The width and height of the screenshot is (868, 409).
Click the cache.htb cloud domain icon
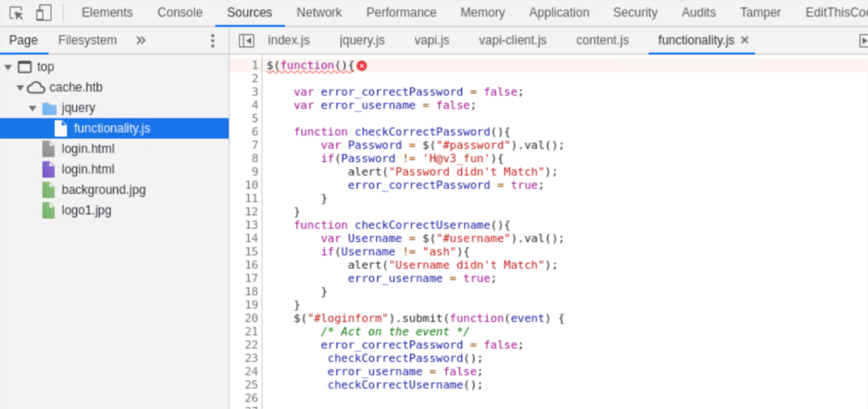[x=36, y=88]
